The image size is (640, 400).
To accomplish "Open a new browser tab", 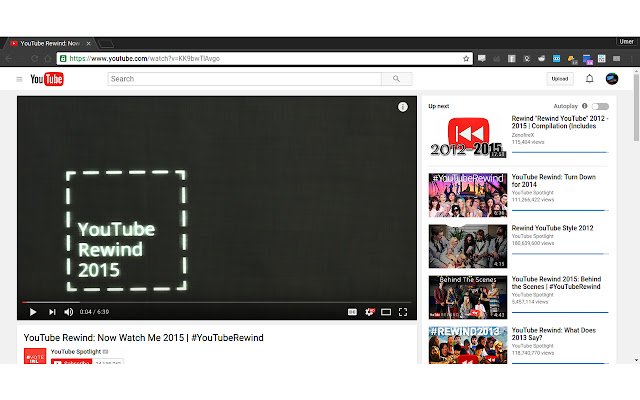I will [x=106, y=43].
